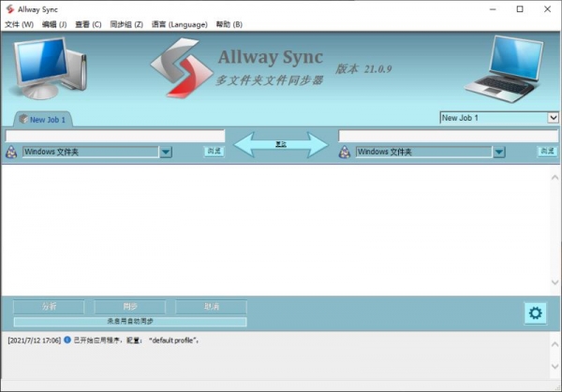This screenshot has width=562, height=392.
Task: Click the New Job 1 tab cube icon
Action: click(23, 119)
